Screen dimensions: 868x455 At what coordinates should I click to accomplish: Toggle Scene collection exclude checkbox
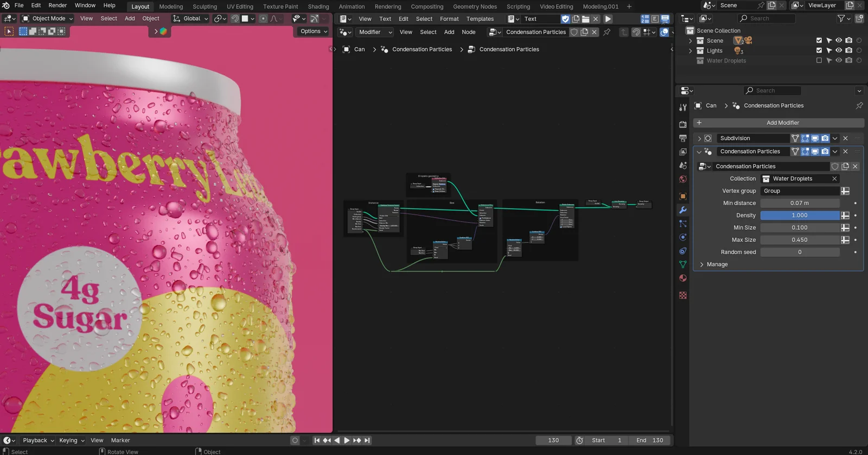(819, 41)
